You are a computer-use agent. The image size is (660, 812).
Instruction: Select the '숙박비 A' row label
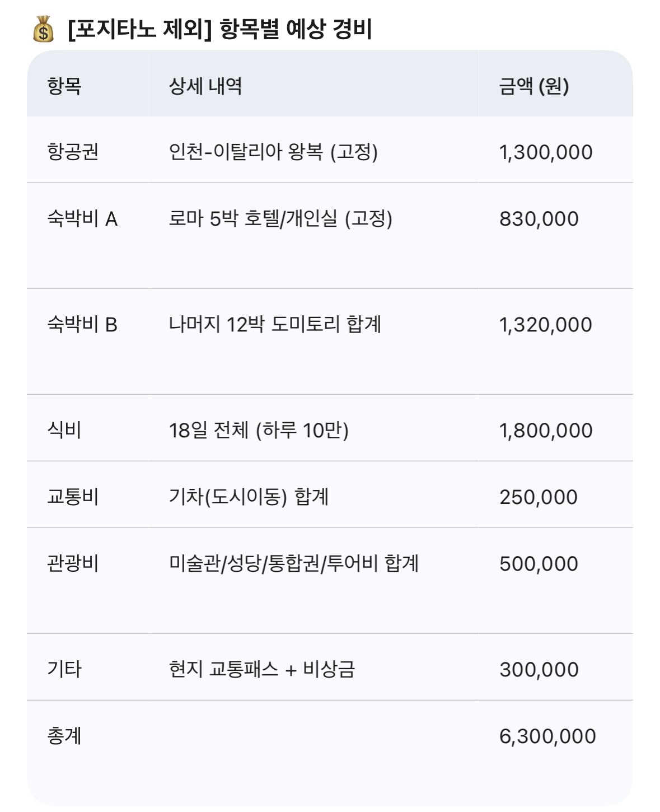[82, 218]
